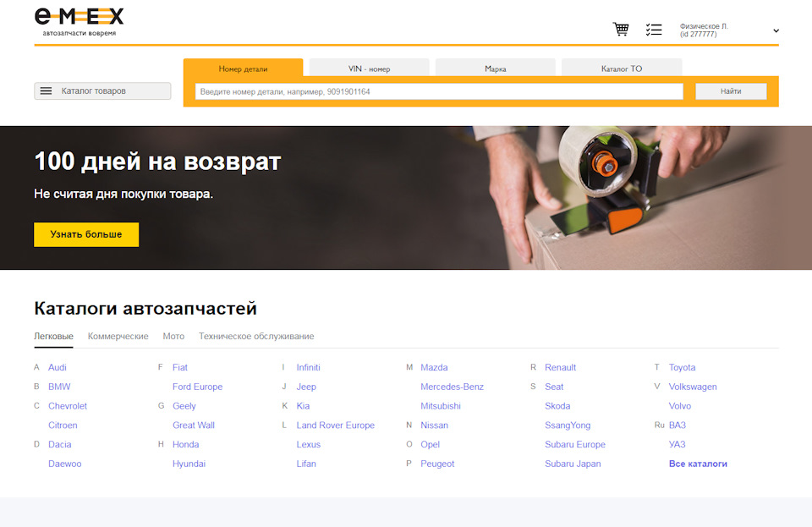Open the hamburger menu beside Каталог товаров

46,91
